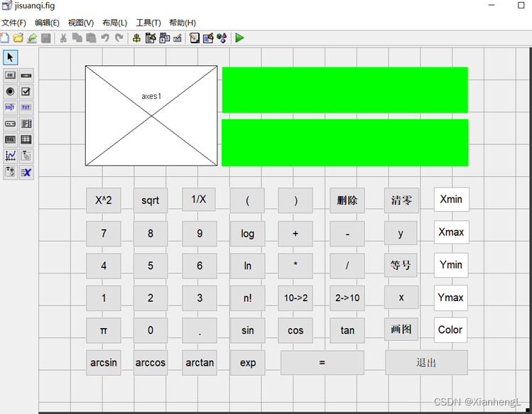Choose the Edit Text palette tool
This screenshot has height=414, width=532.
(x=10, y=107)
